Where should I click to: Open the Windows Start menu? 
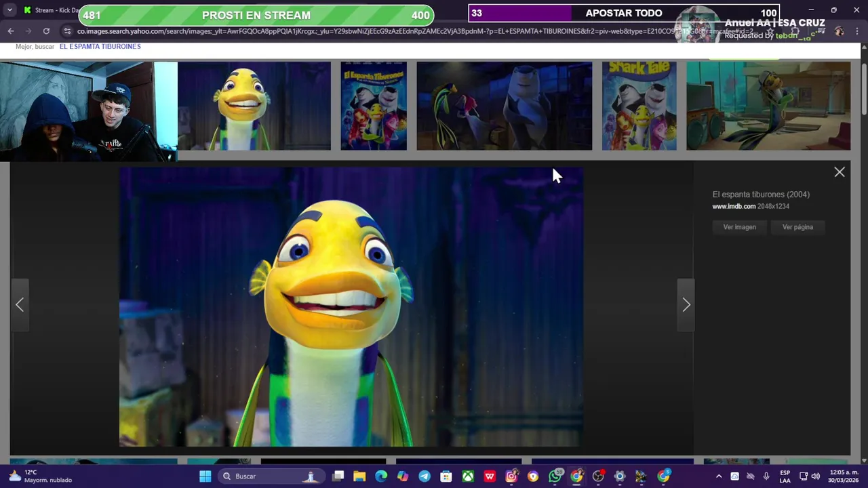click(205, 476)
